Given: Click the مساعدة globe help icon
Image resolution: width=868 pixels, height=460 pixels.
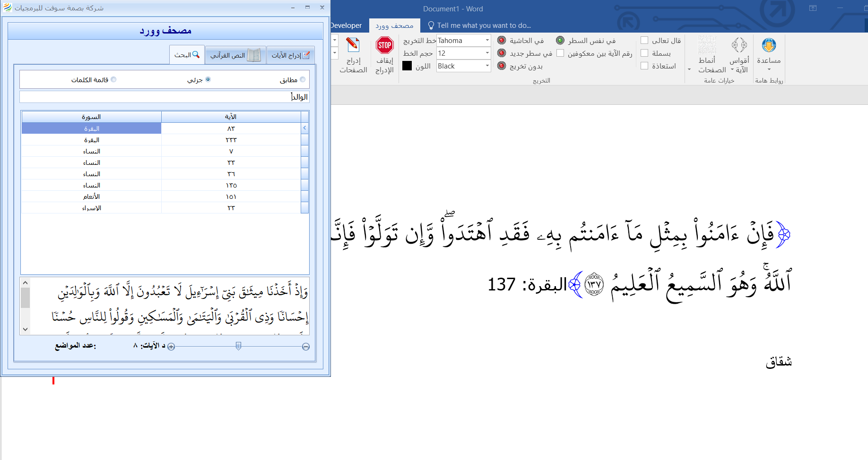Looking at the screenshot, I should [769, 45].
